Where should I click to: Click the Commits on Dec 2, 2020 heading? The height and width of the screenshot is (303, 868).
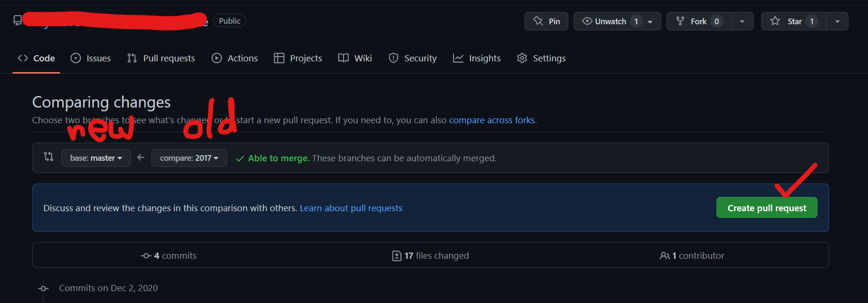click(108, 288)
